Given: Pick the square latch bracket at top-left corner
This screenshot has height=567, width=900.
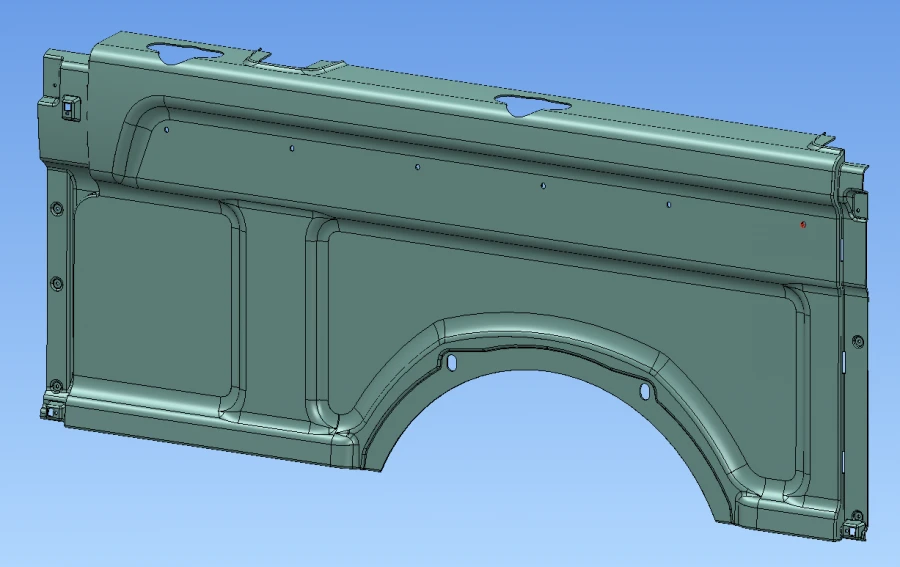Looking at the screenshot, I should point(68,105).
